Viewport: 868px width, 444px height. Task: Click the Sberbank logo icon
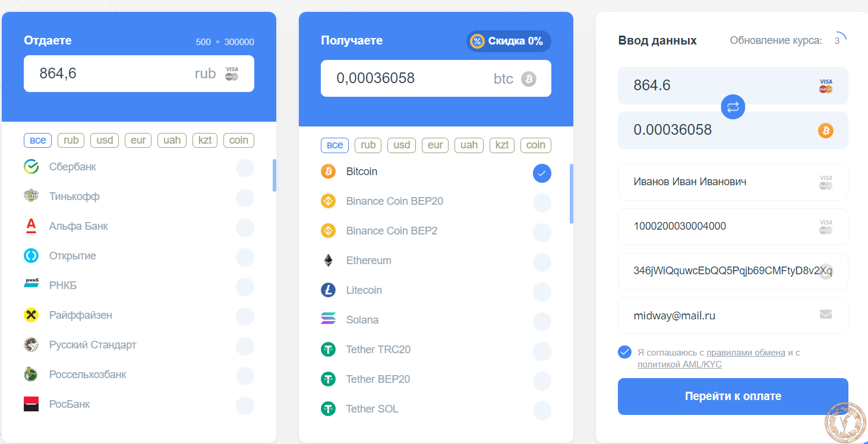(x=31, y=167)
